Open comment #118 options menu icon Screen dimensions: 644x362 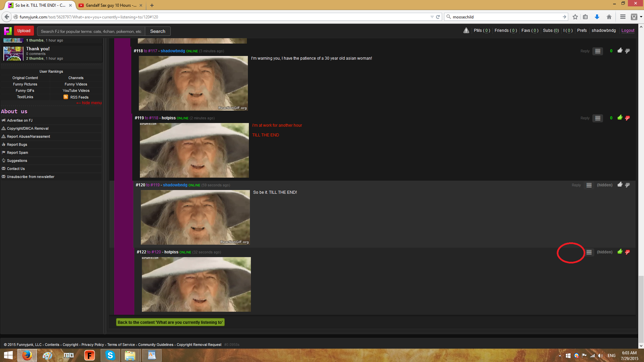coord(597,51)
